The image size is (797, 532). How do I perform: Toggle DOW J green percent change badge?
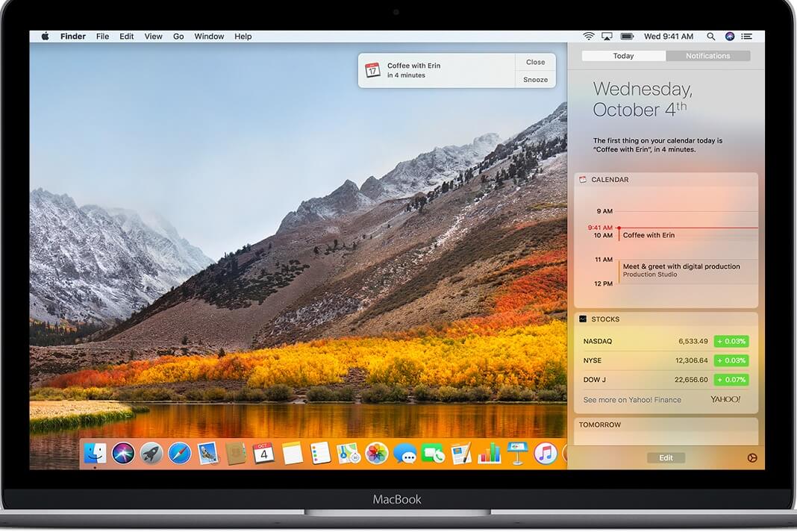click(731, 380)
